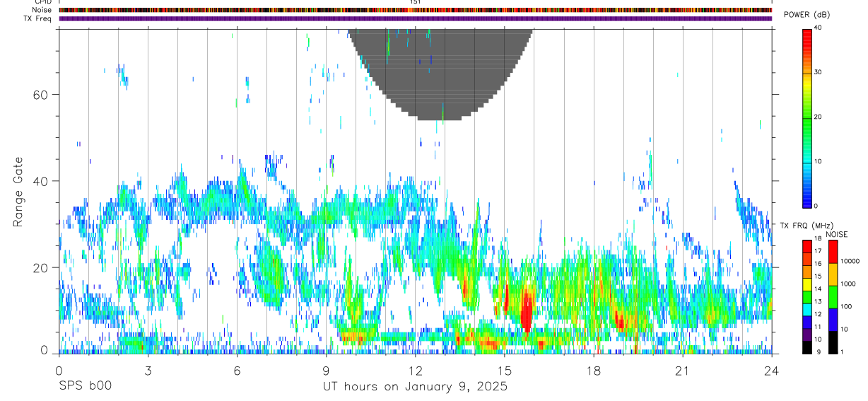This screenshot has height=401, width=868.
Task: Click the 40 label on power colorbar
Action: tap(819, 28)
